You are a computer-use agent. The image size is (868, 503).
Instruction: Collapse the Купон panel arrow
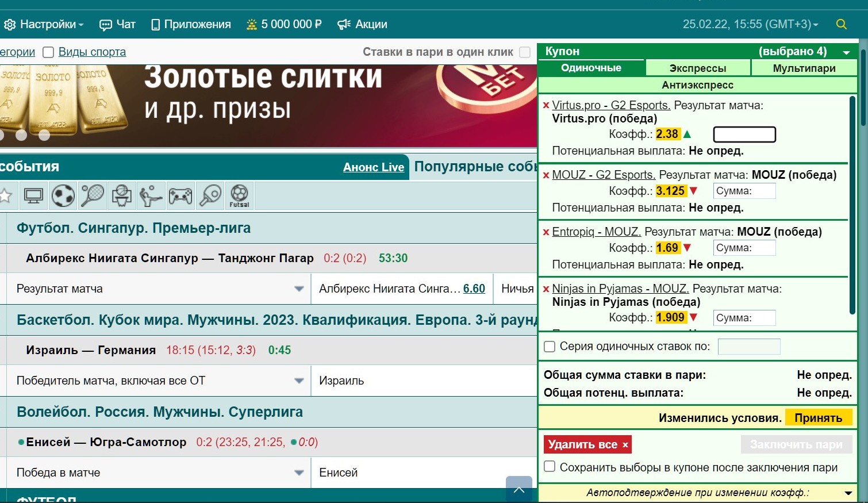coord(846,52)
